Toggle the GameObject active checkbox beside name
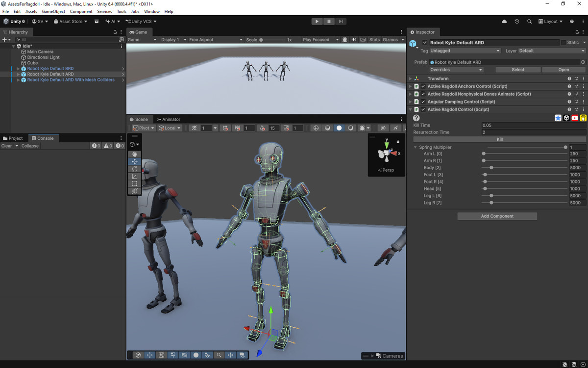 tap(425, 43)
